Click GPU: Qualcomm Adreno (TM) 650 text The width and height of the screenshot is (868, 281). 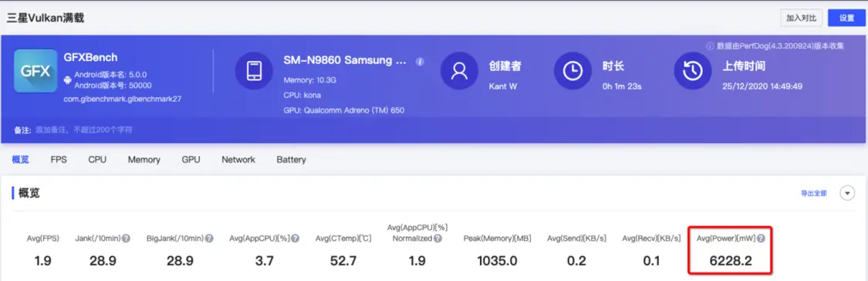point(344,110)
